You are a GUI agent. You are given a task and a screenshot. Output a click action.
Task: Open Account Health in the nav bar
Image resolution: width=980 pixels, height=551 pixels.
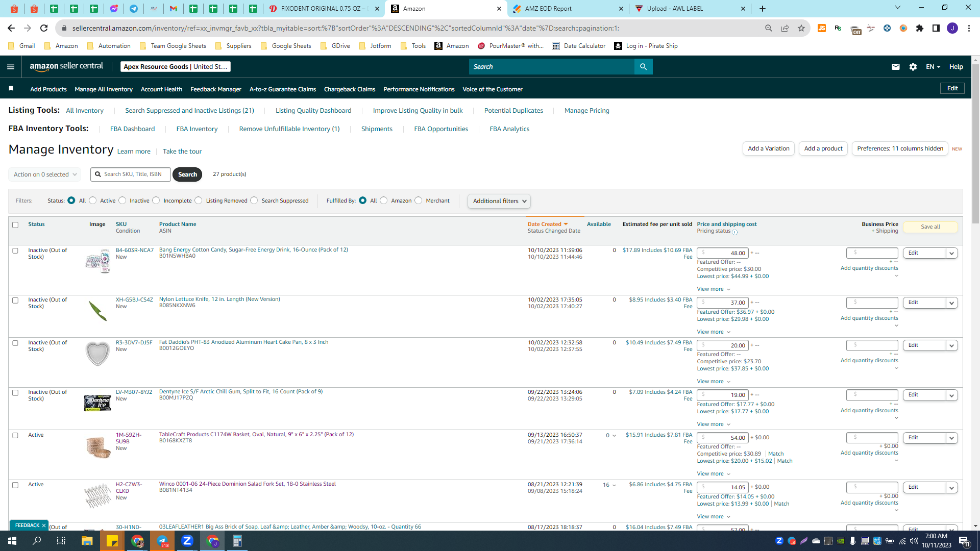point(161,89)
